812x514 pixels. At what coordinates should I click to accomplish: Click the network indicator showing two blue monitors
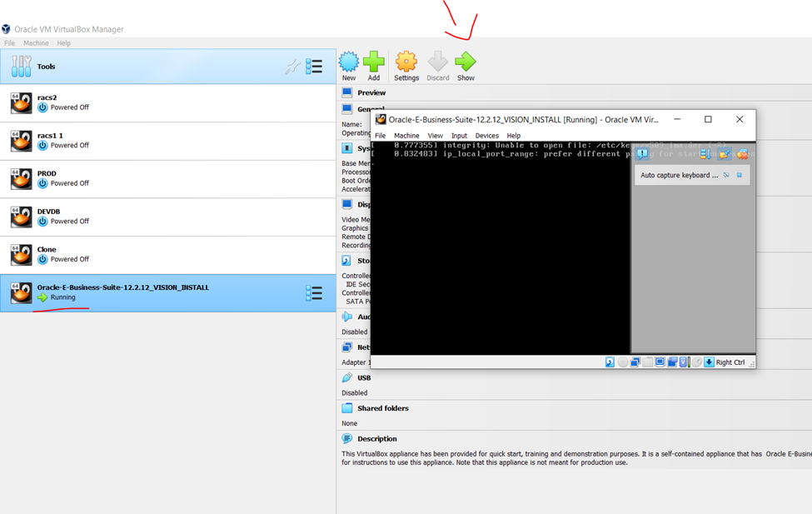[x=635, y=362]
